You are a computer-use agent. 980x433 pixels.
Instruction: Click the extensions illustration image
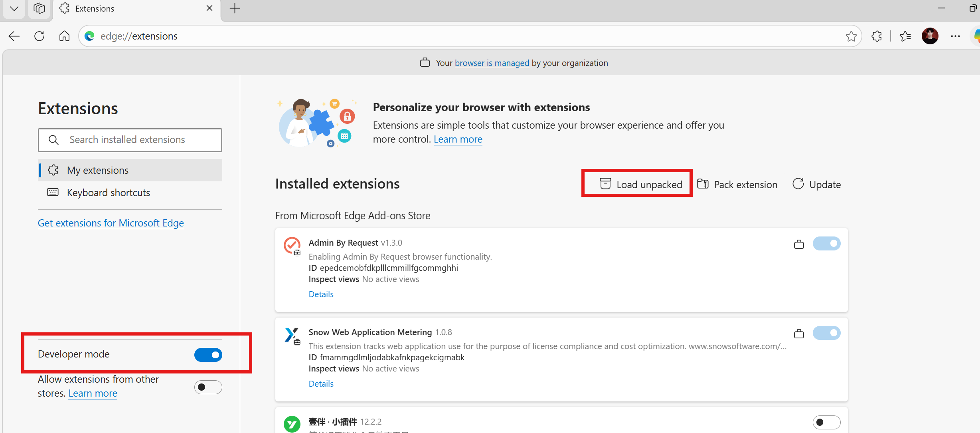[317, 123]
